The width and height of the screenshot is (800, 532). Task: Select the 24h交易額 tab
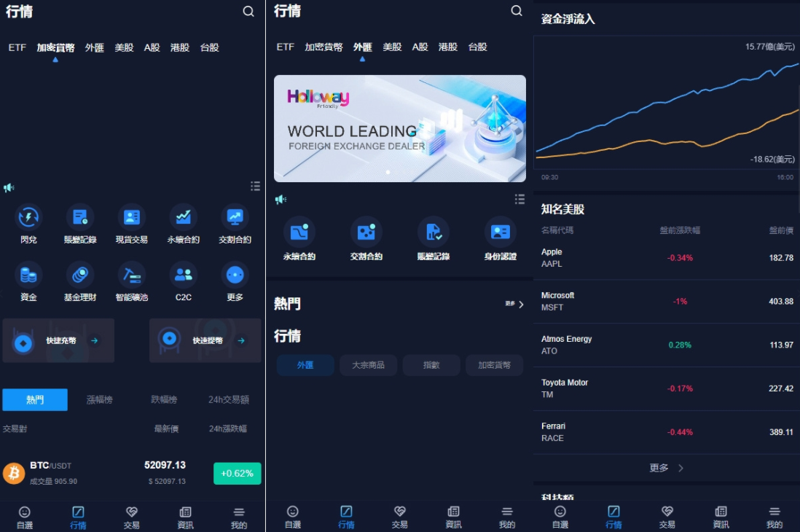(228, 399)
